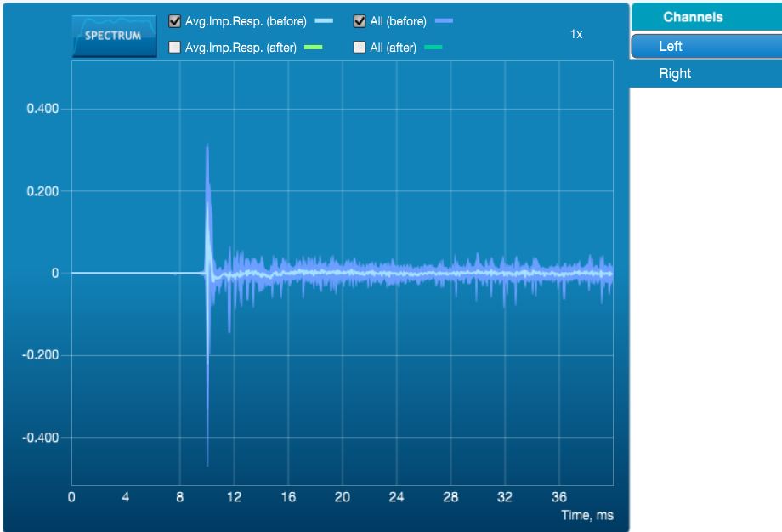The image size is (782, 532).
Task: Open the SPECTRUM view button
Action: pyautogui.click(x=114, y=36)
